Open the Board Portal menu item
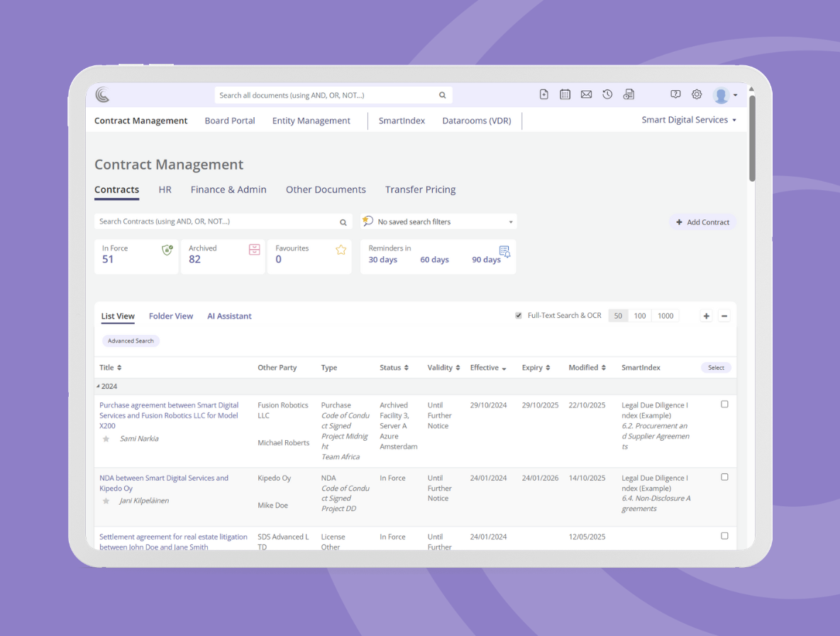840x636 pixels. (229, 120)
